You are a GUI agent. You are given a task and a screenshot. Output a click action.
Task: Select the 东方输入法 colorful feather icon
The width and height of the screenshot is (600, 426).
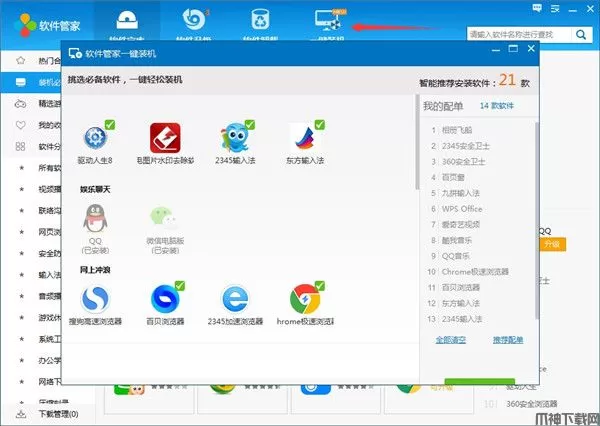pyautogui.click(x=305, y=138)
